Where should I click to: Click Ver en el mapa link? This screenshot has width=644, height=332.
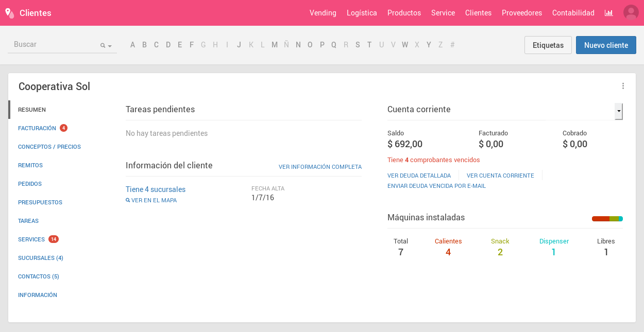coord(154,200)
